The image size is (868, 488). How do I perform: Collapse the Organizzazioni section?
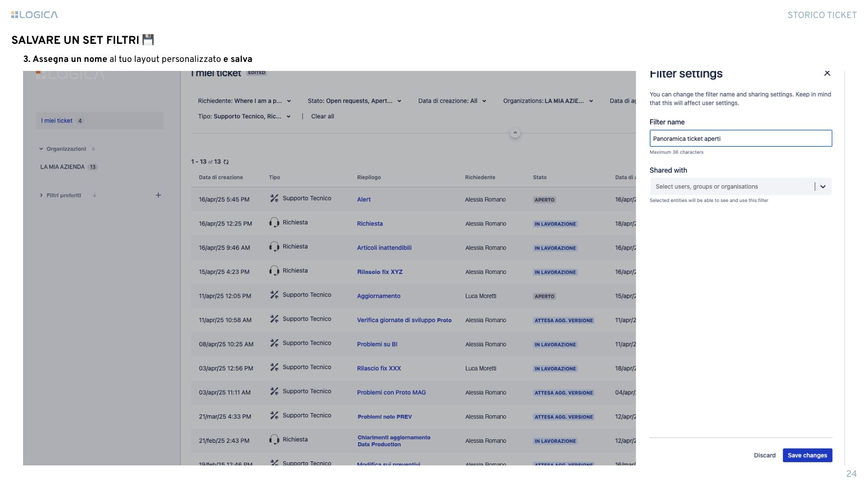[x=41, y=149]
